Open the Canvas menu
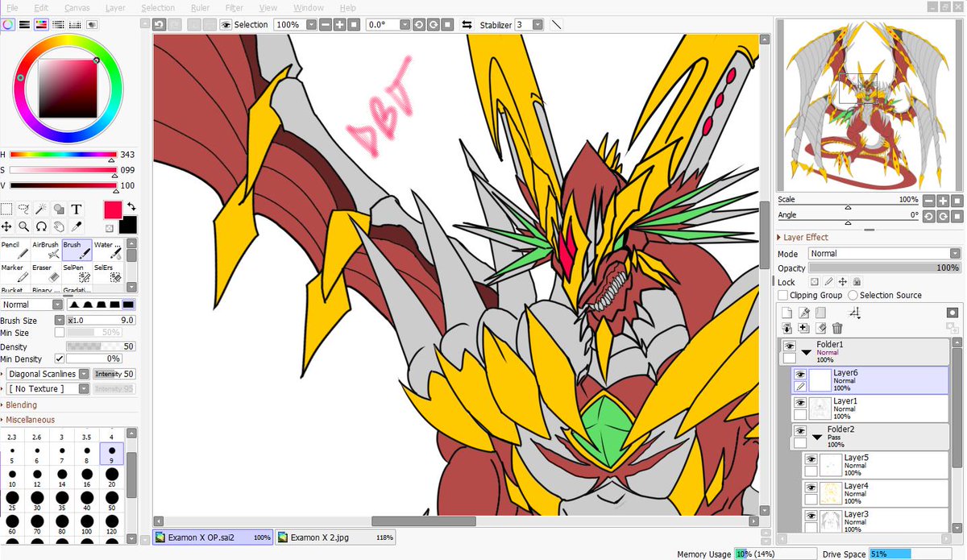The image size is (967, 560). pos(77,7)
